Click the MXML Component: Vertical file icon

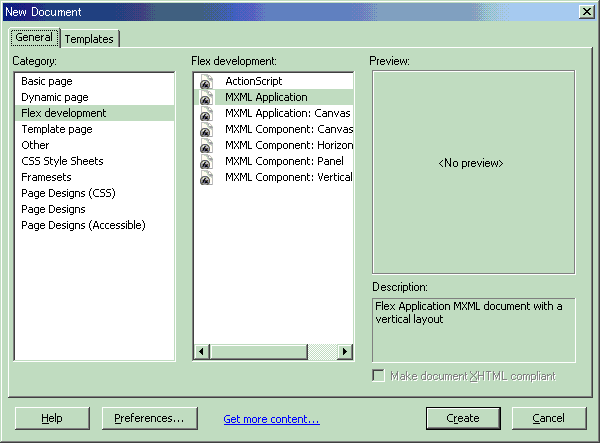click(206, 178)
